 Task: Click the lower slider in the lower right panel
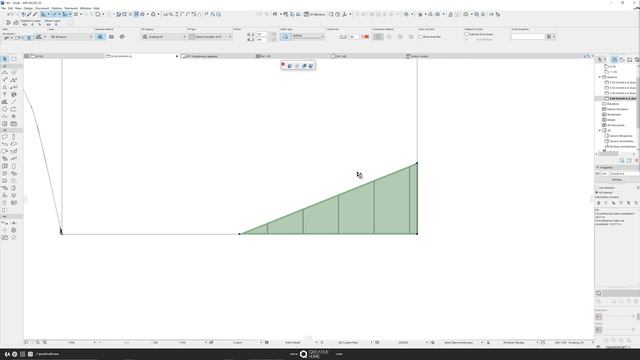point(620,329)
